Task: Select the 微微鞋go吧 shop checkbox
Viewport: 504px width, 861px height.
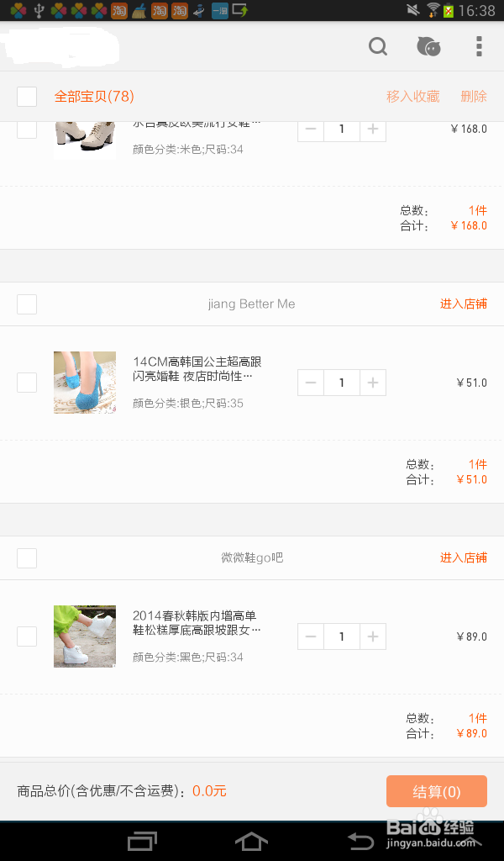Action: [x=27, y=558]
